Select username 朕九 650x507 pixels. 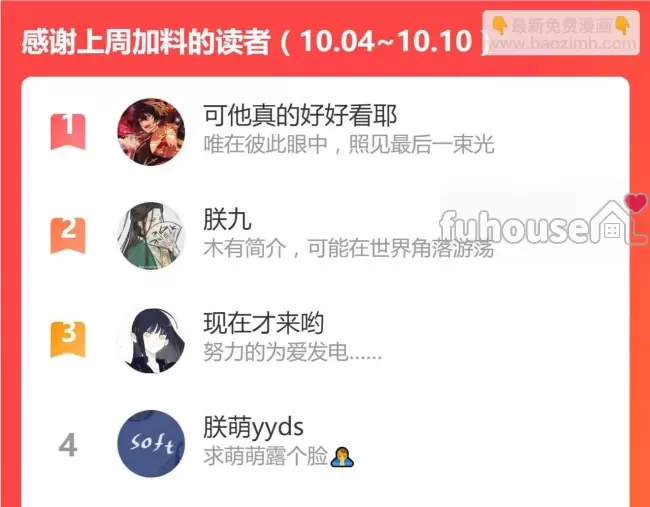227,220
